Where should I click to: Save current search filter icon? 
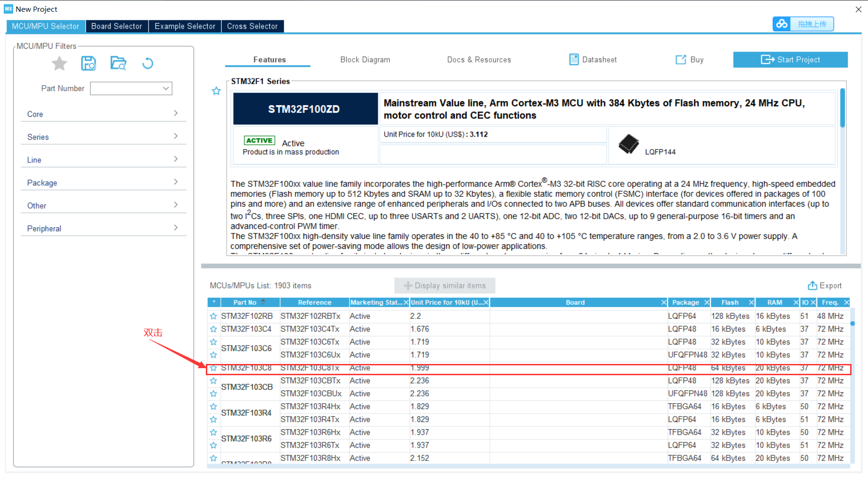pyautogui.click(x=88, y=63)
